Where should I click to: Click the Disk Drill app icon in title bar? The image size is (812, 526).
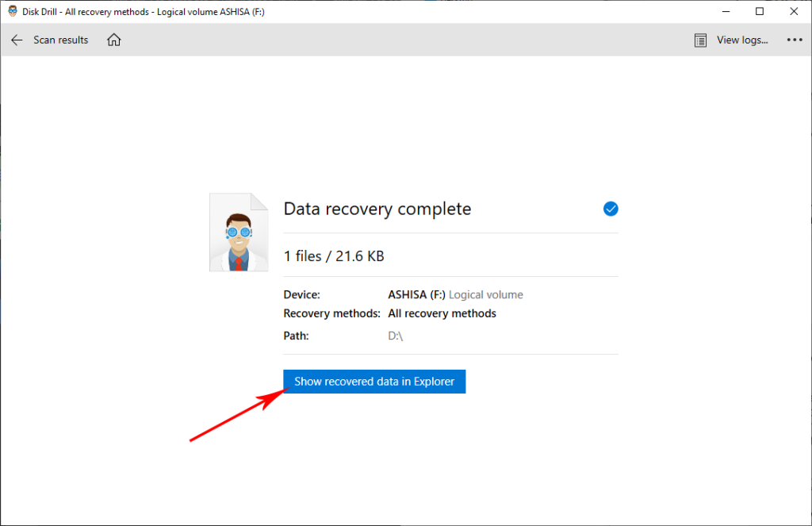click(13, 11)
